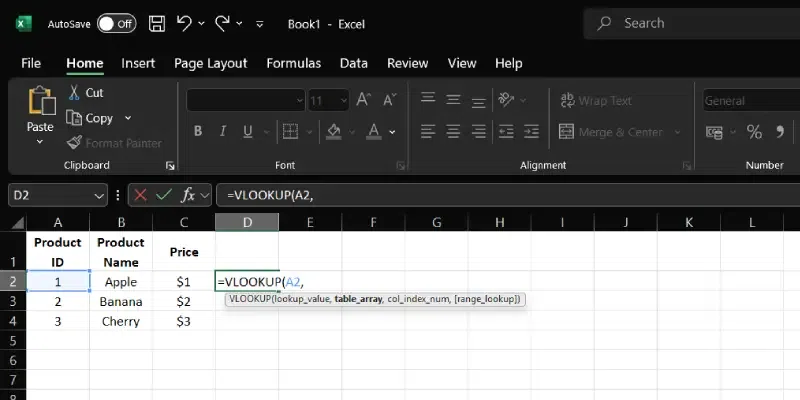Image resolution: width=800 pixels, height=400 pixels.
Task: Open the font name combo box
Action: 245,101
